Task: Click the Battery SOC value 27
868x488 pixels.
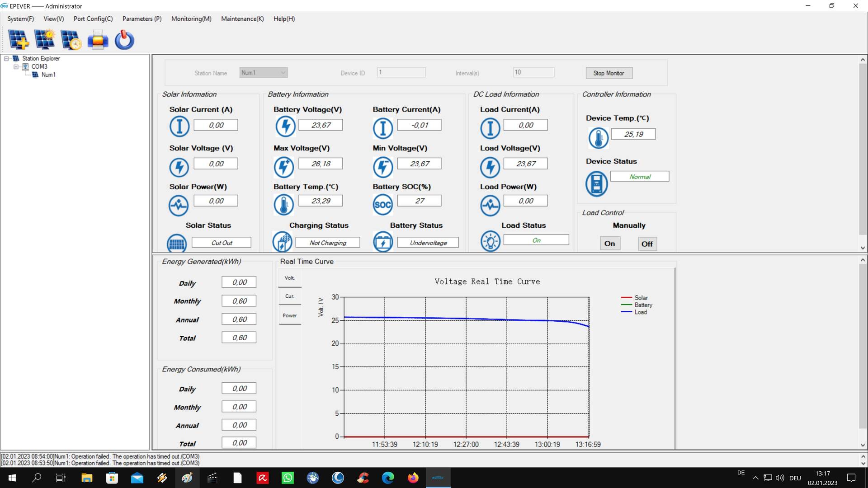Action: coord(420,201)
